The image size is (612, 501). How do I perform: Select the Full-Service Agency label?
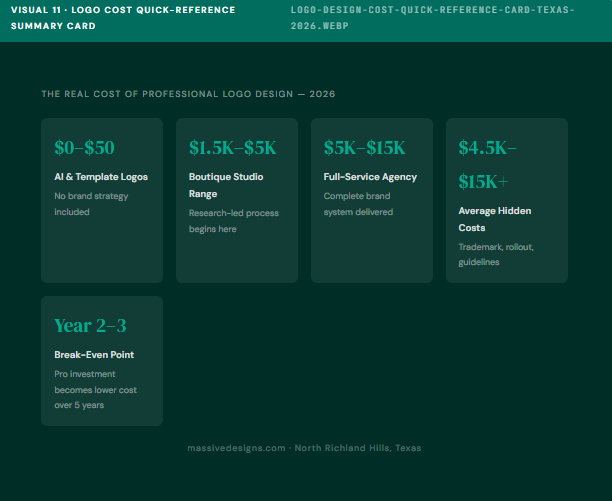click(370, 177)
